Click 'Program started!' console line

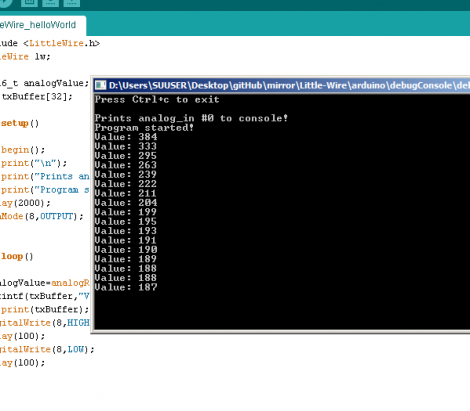tap(144, 128)
